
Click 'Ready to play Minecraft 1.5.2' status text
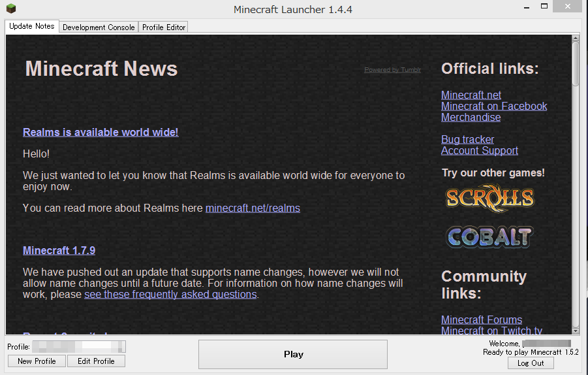[x=531, y=352]
